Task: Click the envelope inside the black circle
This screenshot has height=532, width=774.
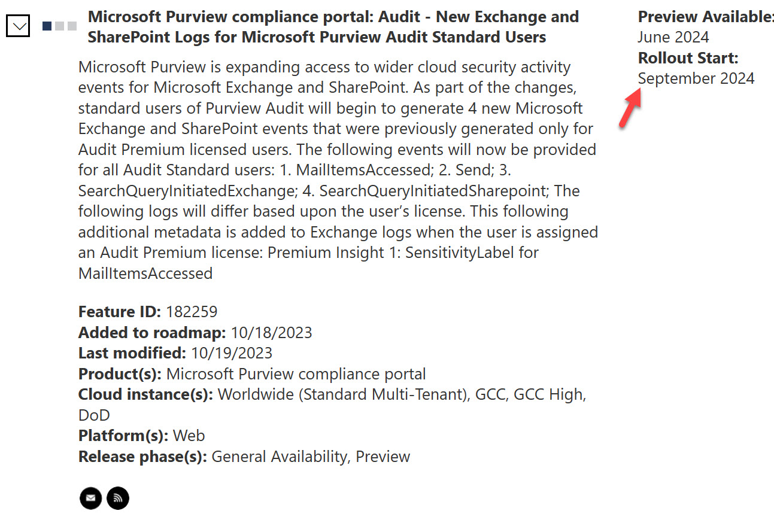Action: coord(90,498)
